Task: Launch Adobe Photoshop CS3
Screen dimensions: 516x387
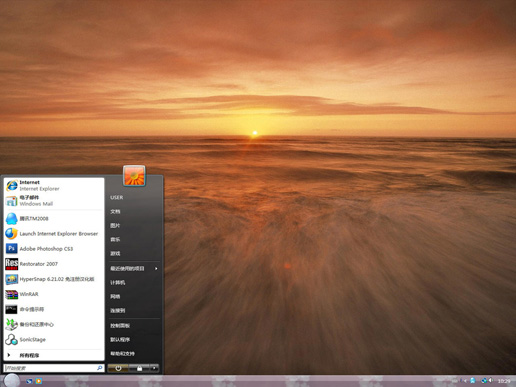Action: pyautogui.click(x=54, y=249)
